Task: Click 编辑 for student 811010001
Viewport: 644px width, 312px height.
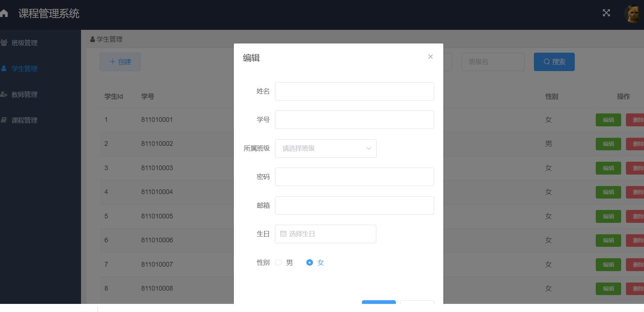Action: coord(608,120)
